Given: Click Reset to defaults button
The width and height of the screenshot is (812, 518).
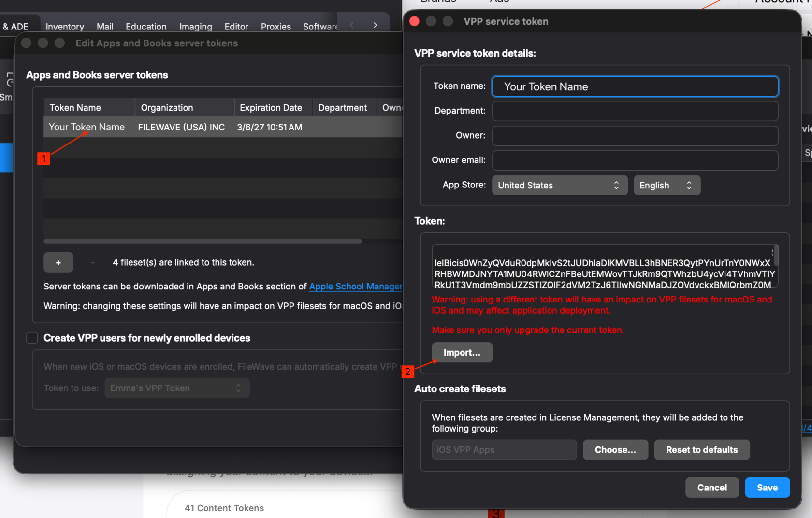Looking at the screenshot, I should (702, 450).
